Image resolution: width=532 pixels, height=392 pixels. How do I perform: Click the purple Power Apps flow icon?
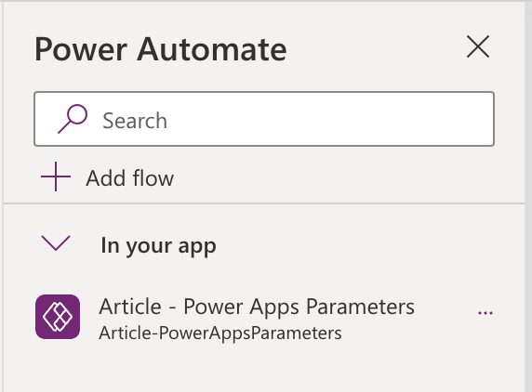(x=58, y=317)
